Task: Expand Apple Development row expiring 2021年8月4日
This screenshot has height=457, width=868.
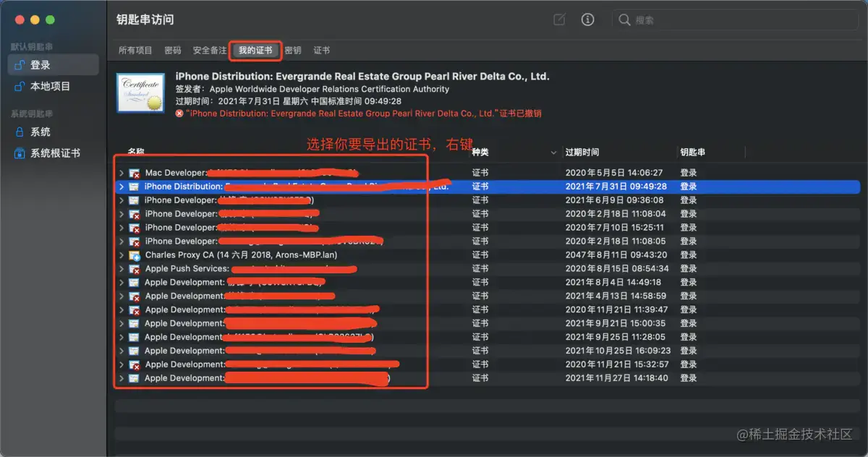Action: point(122,283)
